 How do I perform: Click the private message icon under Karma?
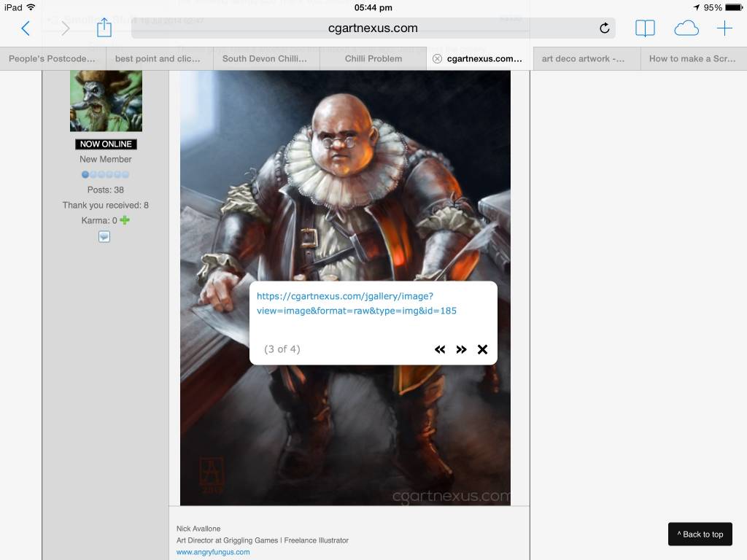[x=104, y=236]
